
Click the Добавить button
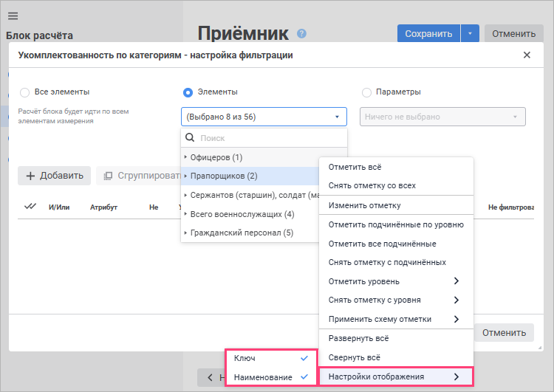pyautogui.click(x=54, y=176)
